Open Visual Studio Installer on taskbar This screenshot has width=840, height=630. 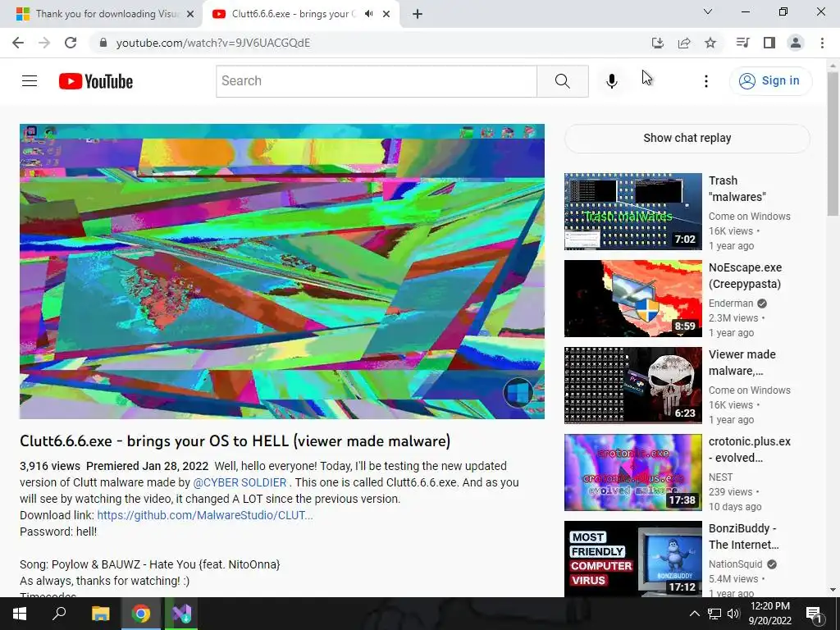point(181,614)
